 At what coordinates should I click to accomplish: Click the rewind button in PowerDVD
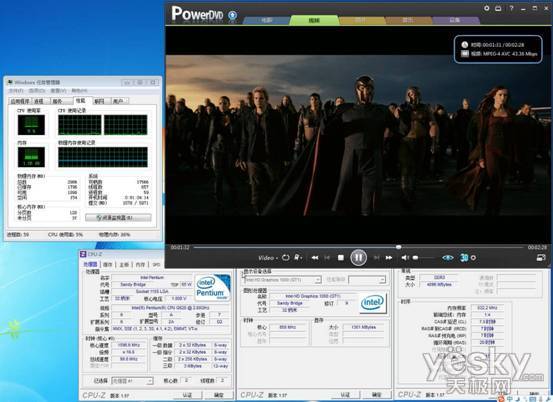[315, 258]
